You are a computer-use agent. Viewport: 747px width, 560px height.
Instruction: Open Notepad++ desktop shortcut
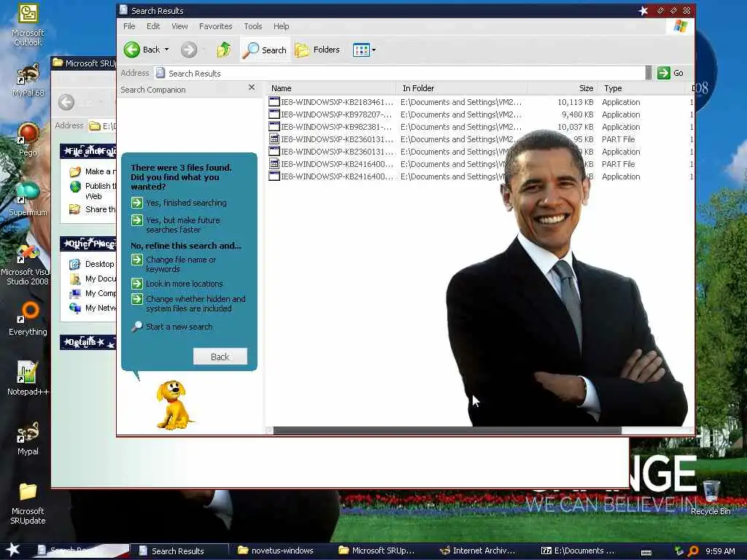pyautogui.click(x=28, y=378)
